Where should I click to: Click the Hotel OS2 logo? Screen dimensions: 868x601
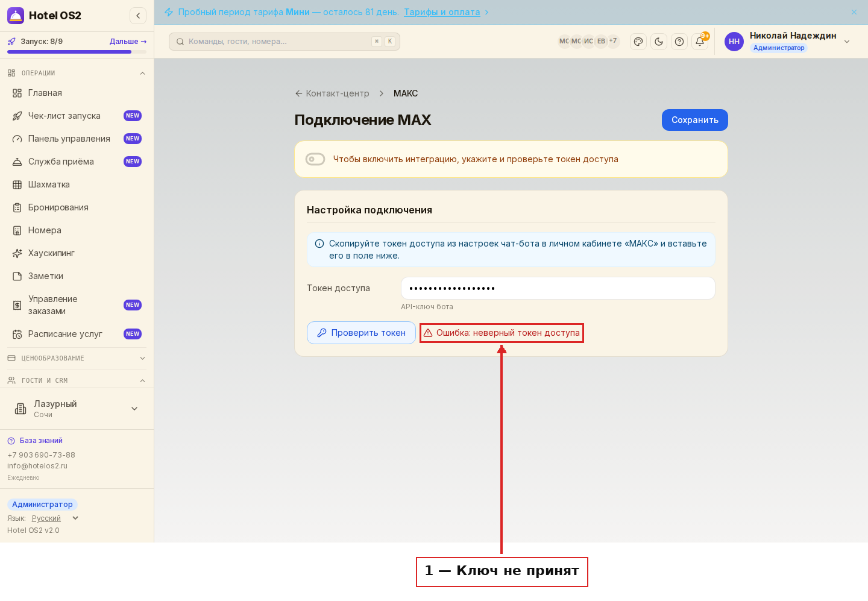16,16
